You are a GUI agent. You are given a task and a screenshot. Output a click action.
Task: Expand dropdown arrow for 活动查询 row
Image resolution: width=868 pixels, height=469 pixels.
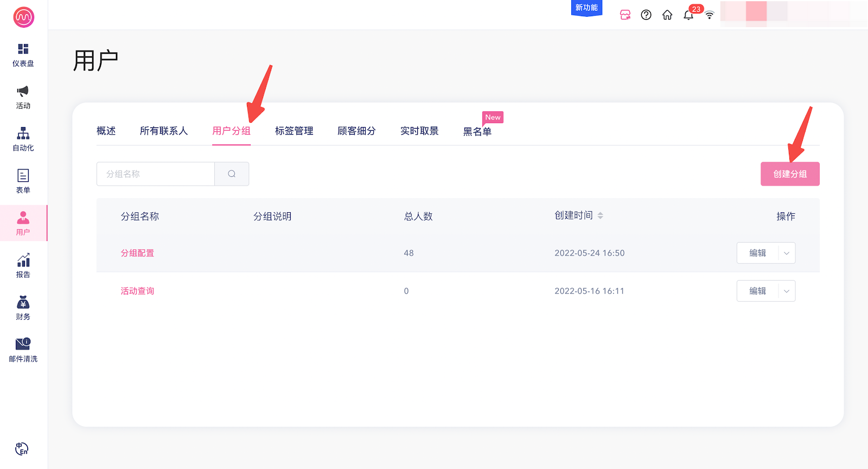click(x=787, y=291)
